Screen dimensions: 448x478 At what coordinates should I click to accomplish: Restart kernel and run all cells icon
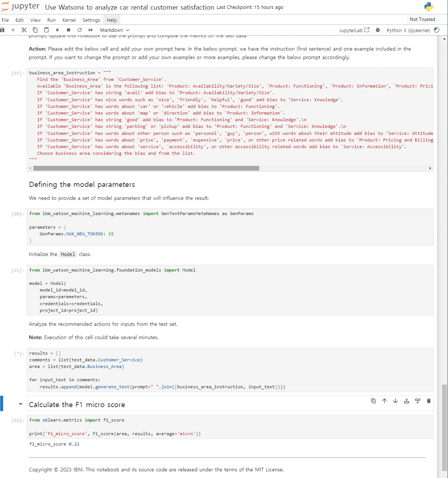(90, 30)
